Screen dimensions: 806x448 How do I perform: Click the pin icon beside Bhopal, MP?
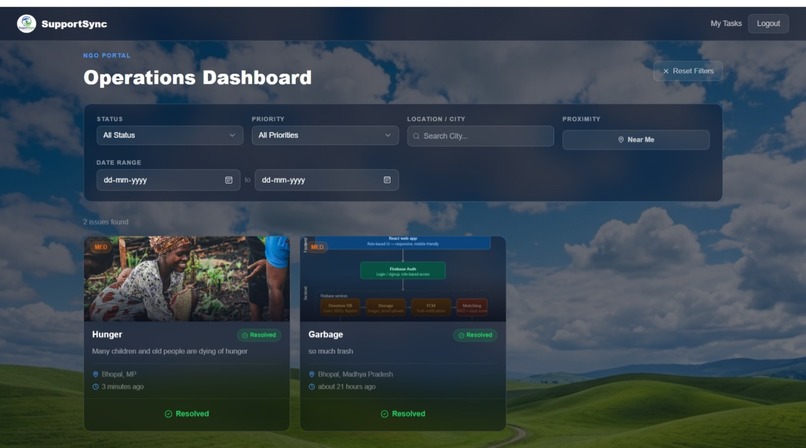tap(96, 374)
